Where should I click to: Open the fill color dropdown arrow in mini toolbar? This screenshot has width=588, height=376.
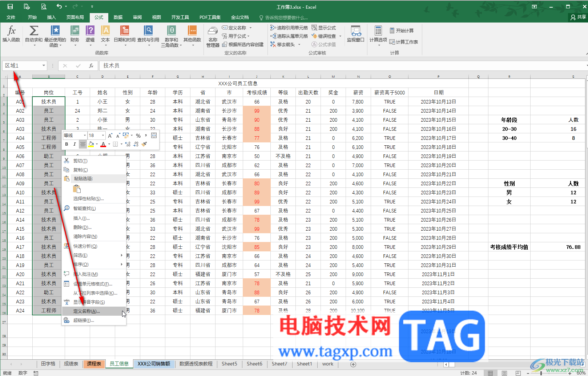pyautogui.click(x=97, y=144)
